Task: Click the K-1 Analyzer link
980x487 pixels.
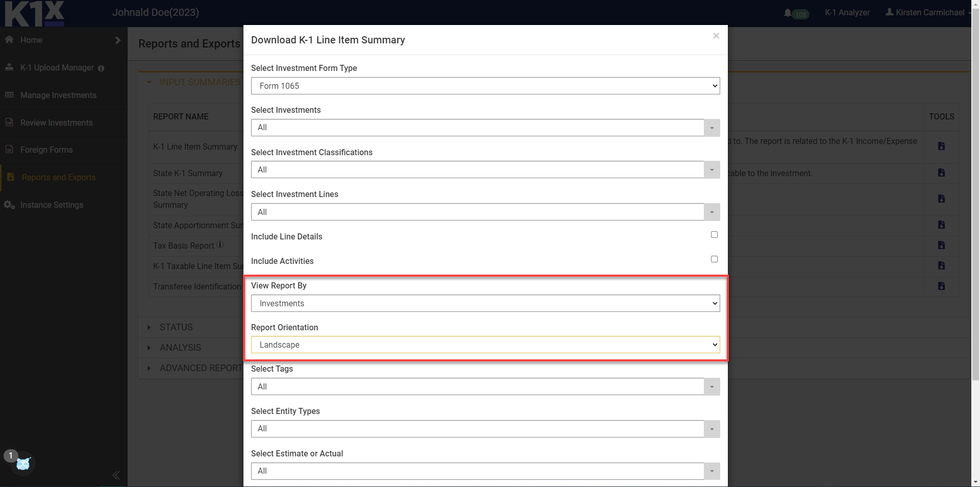Action: pyautogui.click(x=847, y=13)
